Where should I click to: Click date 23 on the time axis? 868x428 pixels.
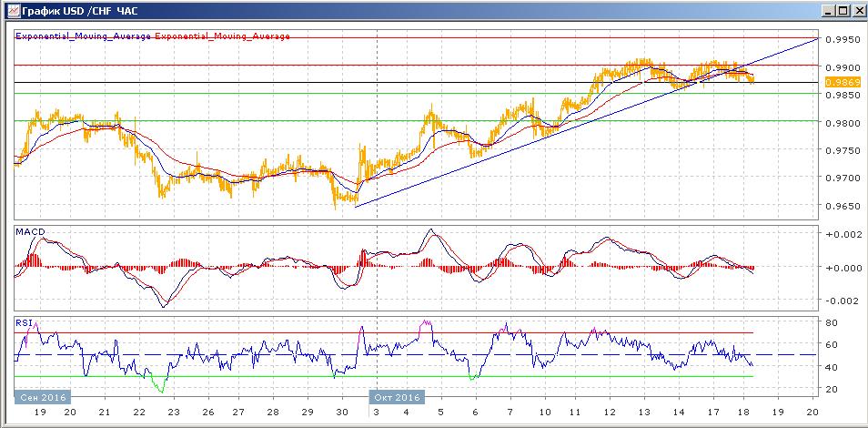pyautogui.click(x=173, y=413)
